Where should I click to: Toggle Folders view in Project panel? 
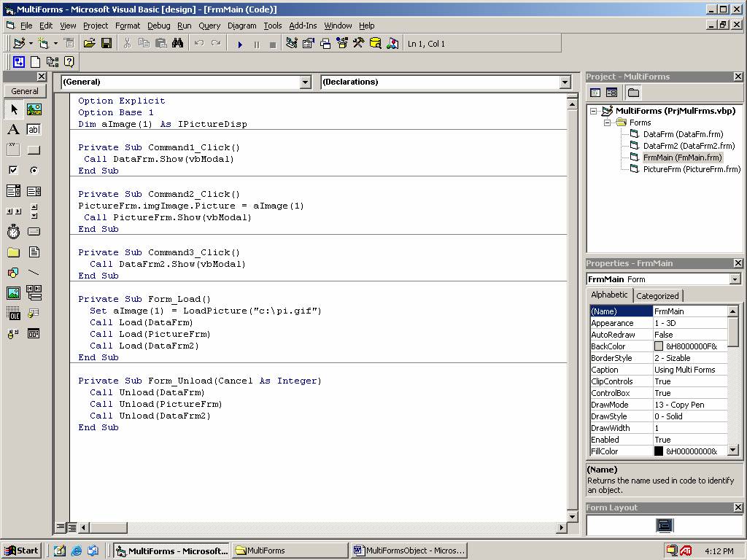tap(633, 93)
